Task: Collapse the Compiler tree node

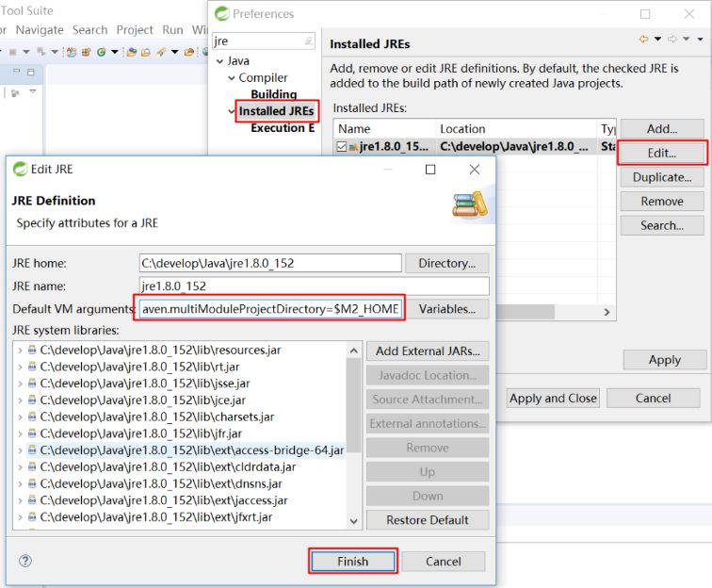Action: [232, 78]
